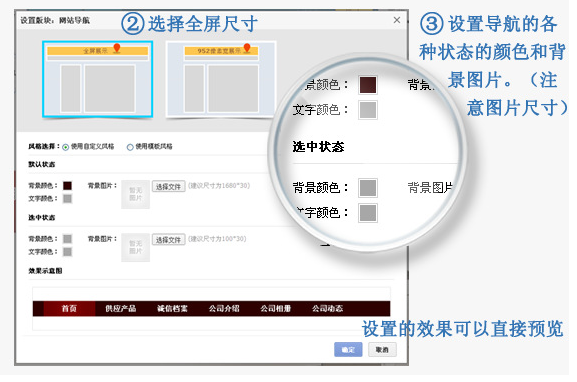577x382 pixels.
Task: Click the (建议尺寸为100*30) hint text
Action: (x=217, y=239)
